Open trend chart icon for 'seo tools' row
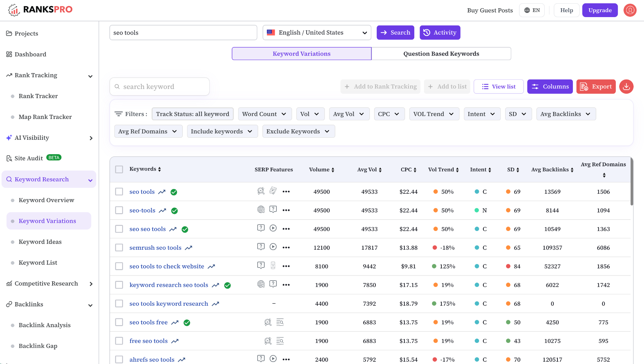The image size is (644, 364). coord(162,192)
